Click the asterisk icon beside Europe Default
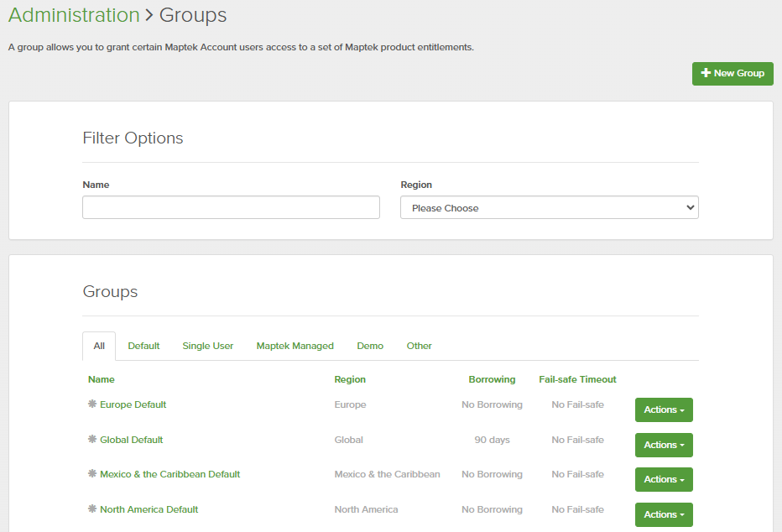Image resolution: width=782 pixels, height=532 pixels. tap(92, 404)
